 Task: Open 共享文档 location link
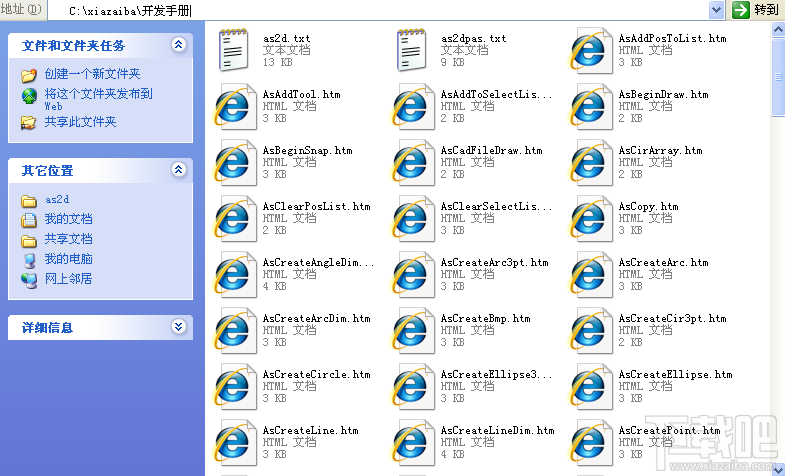pyautogui.click(x=68, y=239)
